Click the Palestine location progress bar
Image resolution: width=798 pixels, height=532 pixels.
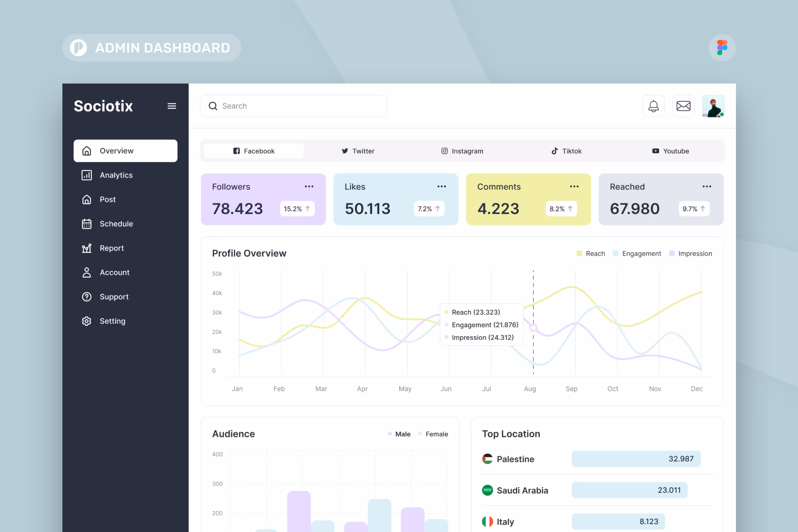coord(636,459)
